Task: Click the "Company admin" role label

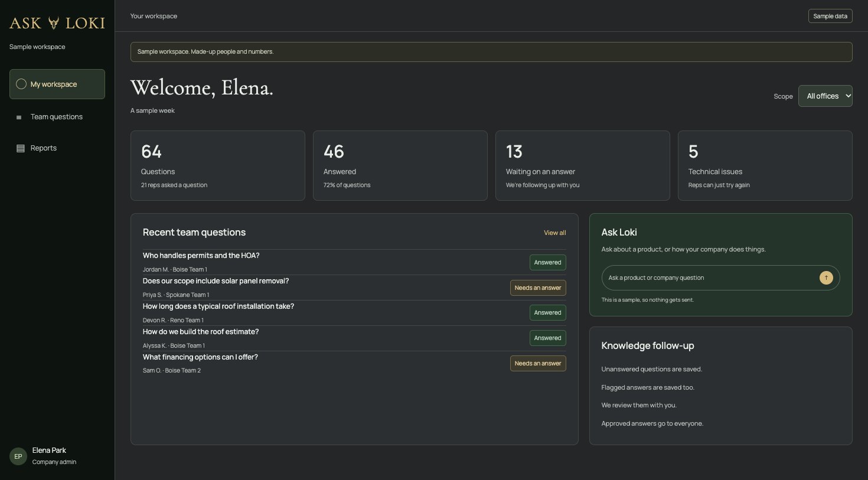Action: [54, 462]
